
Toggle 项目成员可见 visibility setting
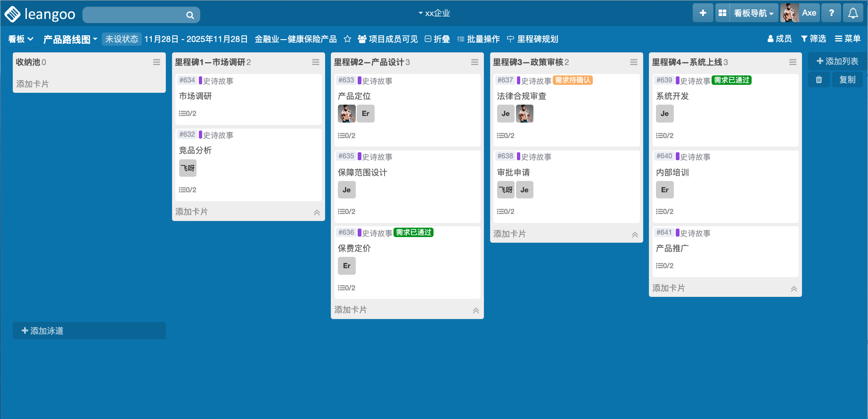pos(388,39)
